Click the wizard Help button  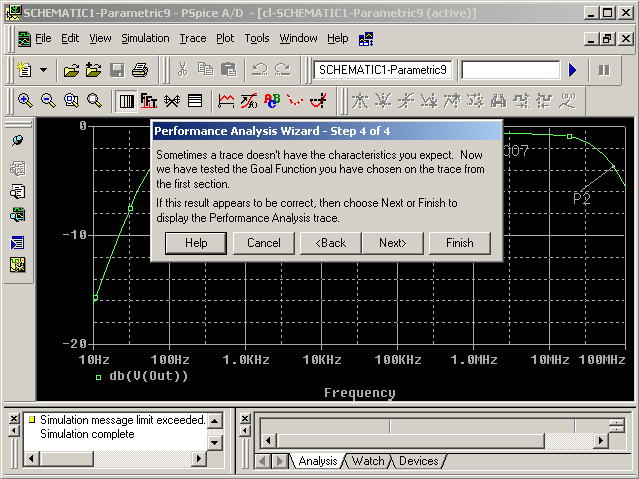(x=196, y=243)
